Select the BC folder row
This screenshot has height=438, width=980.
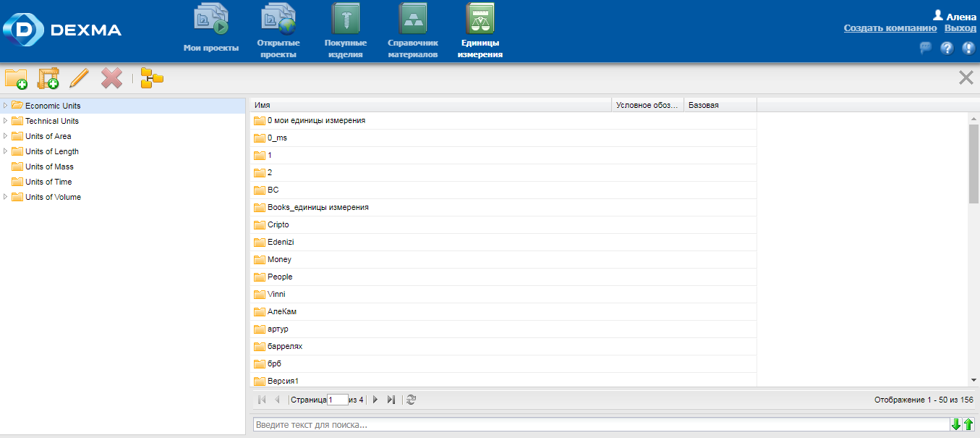pyautogui.click(x=503, y=190)
